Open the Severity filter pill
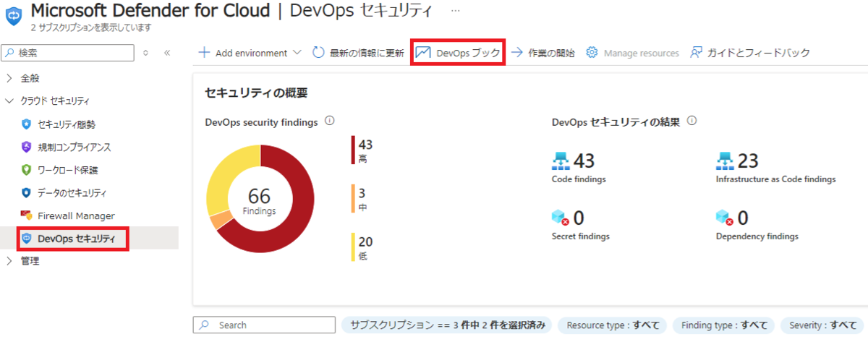Image resolution: width=868 pixels, height=342 pixels. coord(823,325)
